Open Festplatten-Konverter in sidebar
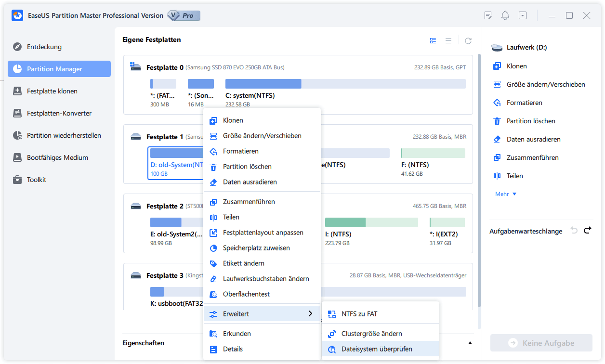The width and height of the screenshot is (605, 364). [x=59, y=113]
